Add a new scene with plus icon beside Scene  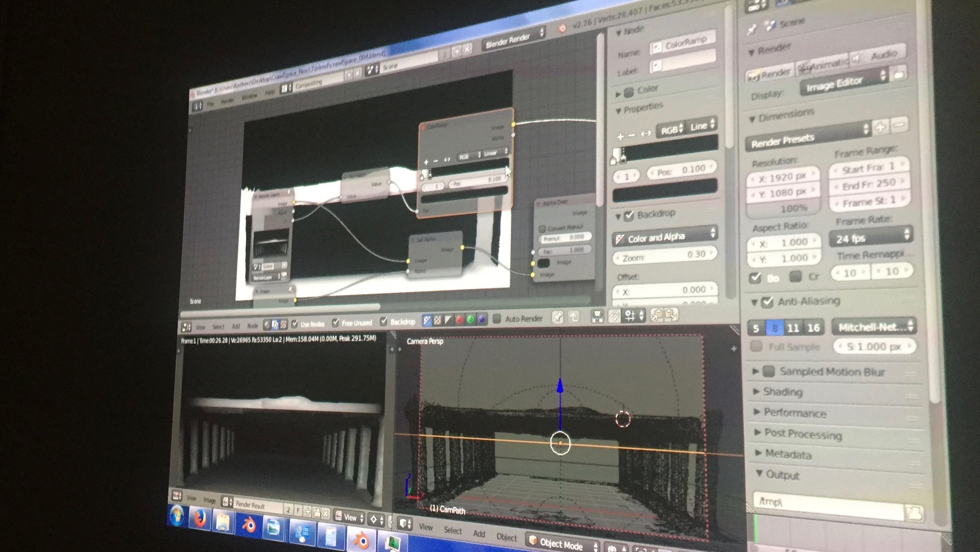point(456,51)
